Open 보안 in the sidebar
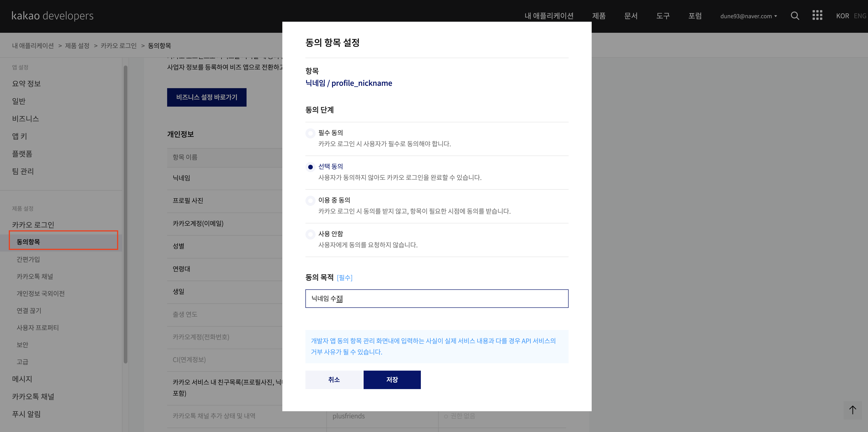868x432 pixels. point(22,345)
